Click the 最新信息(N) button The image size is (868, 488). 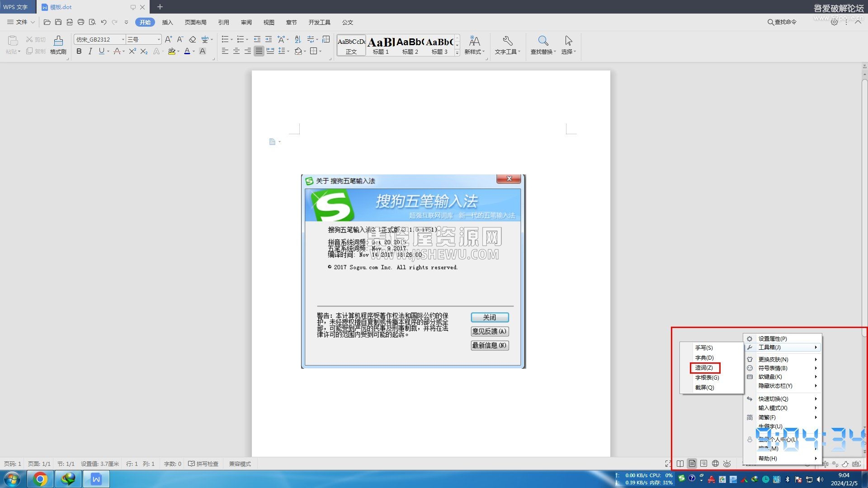(490, 345)
